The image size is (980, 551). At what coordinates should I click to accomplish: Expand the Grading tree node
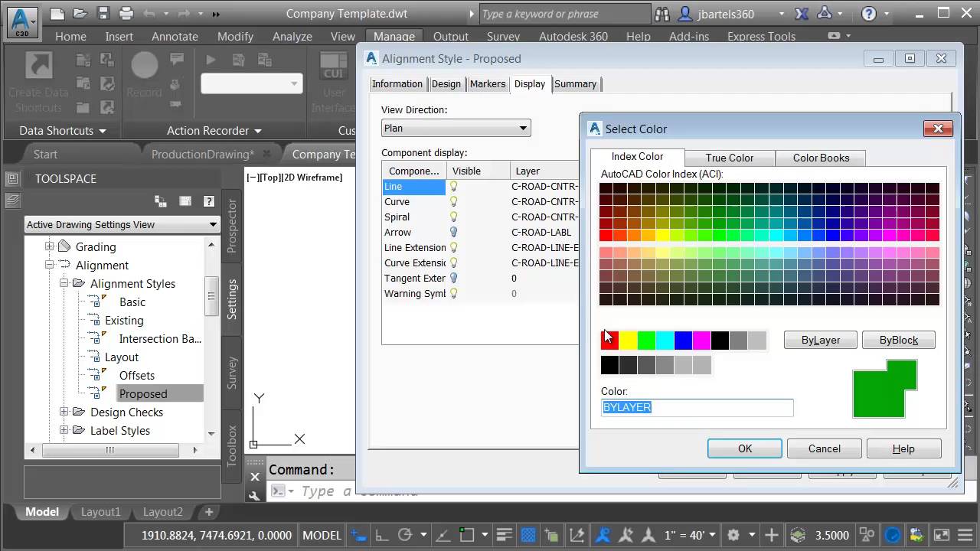click(49, 246)
